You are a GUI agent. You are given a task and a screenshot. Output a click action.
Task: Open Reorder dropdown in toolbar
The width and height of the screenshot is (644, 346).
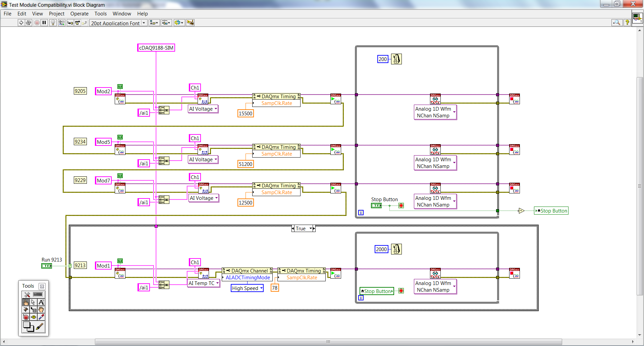click(179, 22)
